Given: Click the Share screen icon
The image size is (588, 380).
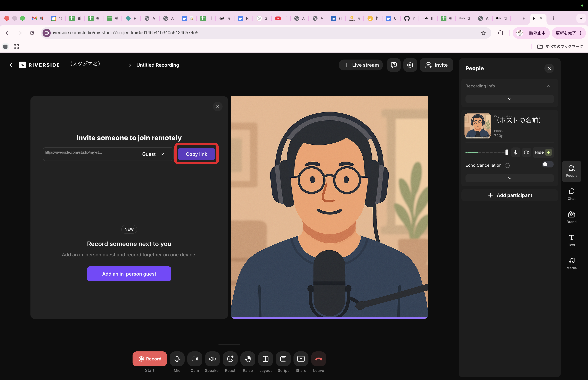Looking at the screenshot, I should click(301, 359).
